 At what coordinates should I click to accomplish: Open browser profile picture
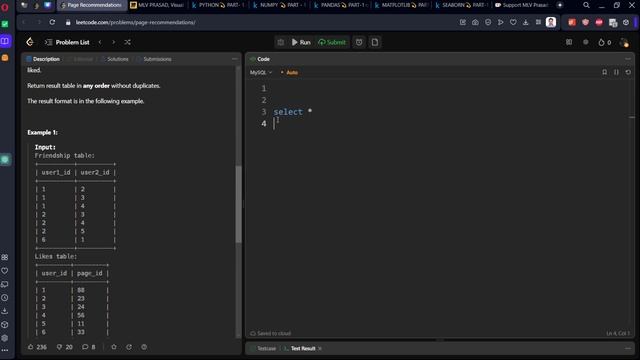551,22
